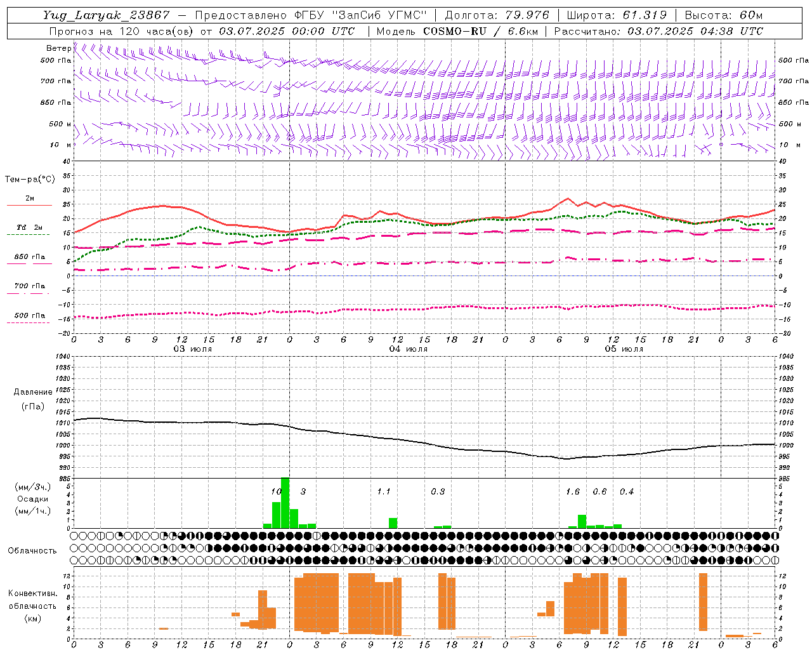Click the Облачность cloud cover label
The width and height of the screenshot is (812, 650).
click(x=32, y=551)
